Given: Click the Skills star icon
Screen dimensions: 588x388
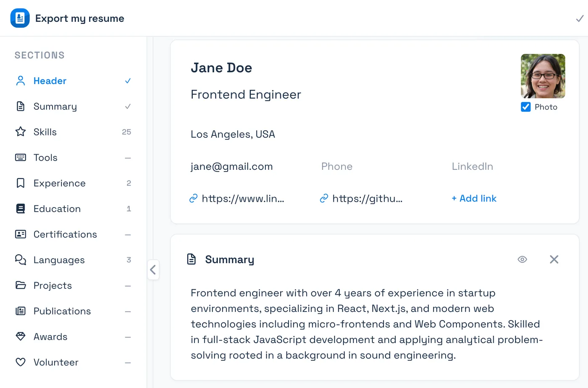Looking at the screenshot, I should pos(21,132).
